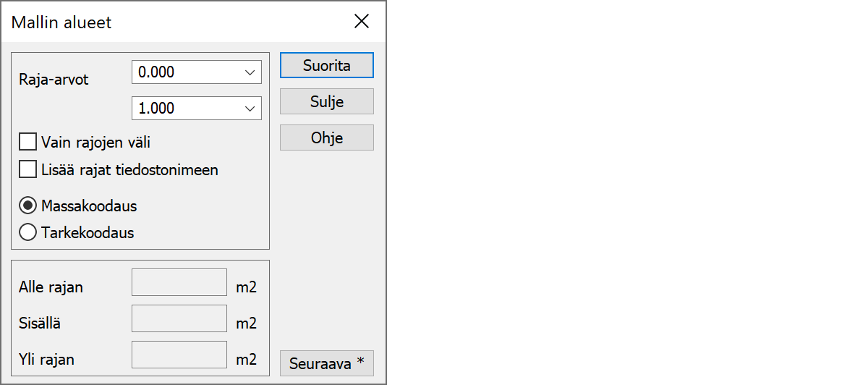Click the Alle rajan label text
The height and width of the screenshot is (385, 868).
click(x=51, y=287)
